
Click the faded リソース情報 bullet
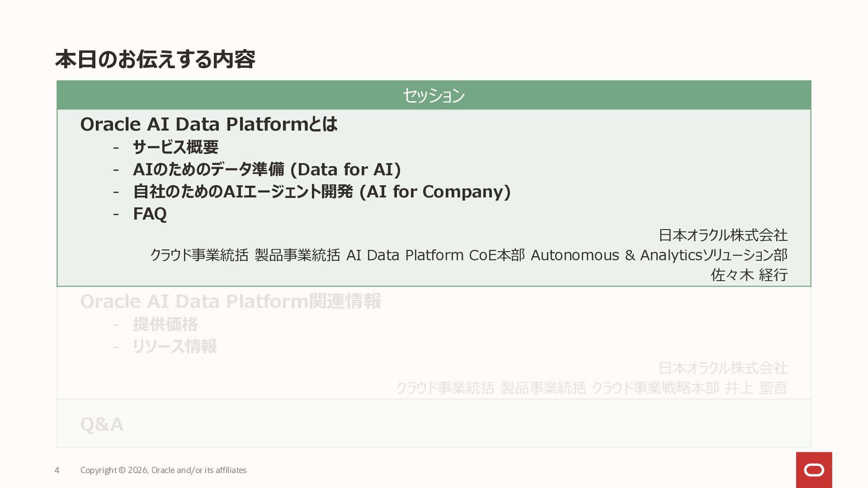pos(175,347)
